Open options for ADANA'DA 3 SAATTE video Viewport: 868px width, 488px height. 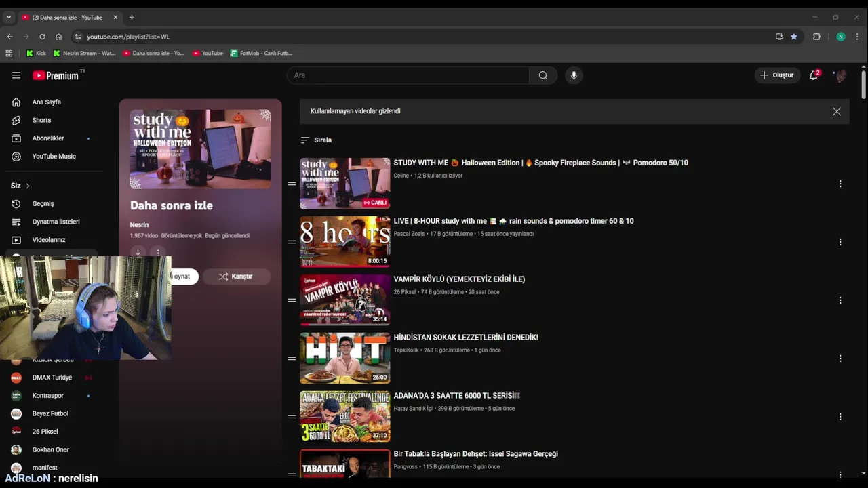tap(840, 417)
